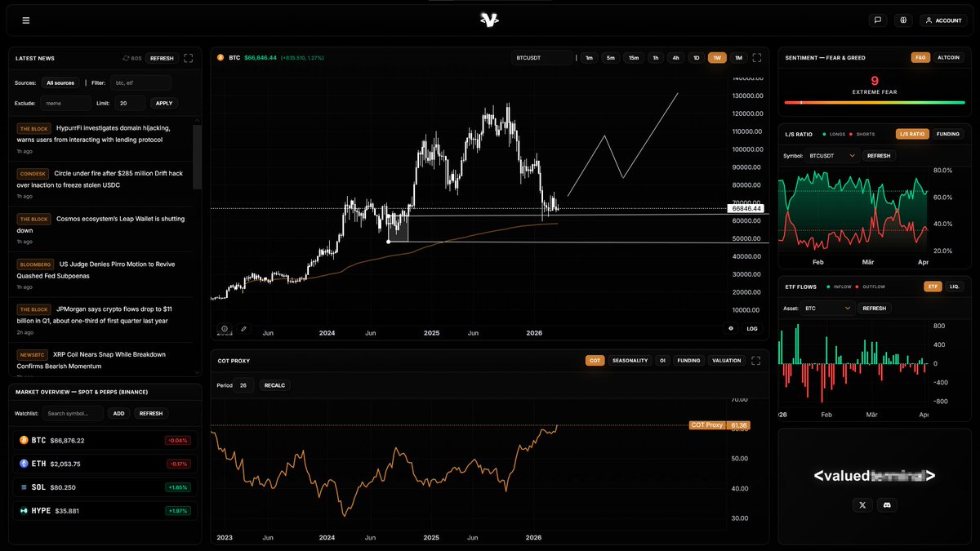Open the BTCUSDT Symbol dropdown in L/S Ratio
The width and height of the screenshot is (980, 551).
832,155
